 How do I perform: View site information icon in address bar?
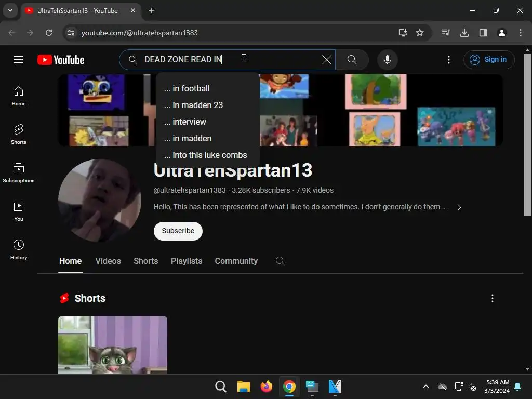(71, 33)
